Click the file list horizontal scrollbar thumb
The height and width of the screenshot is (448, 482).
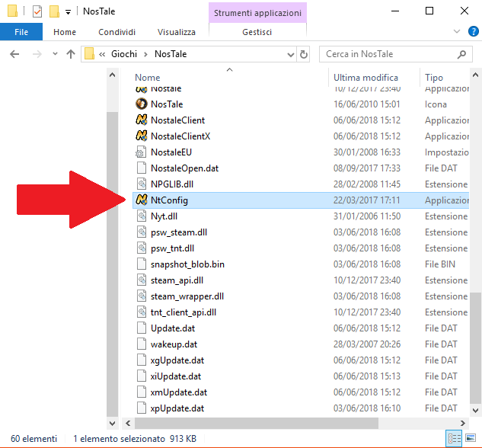point(257,424)
